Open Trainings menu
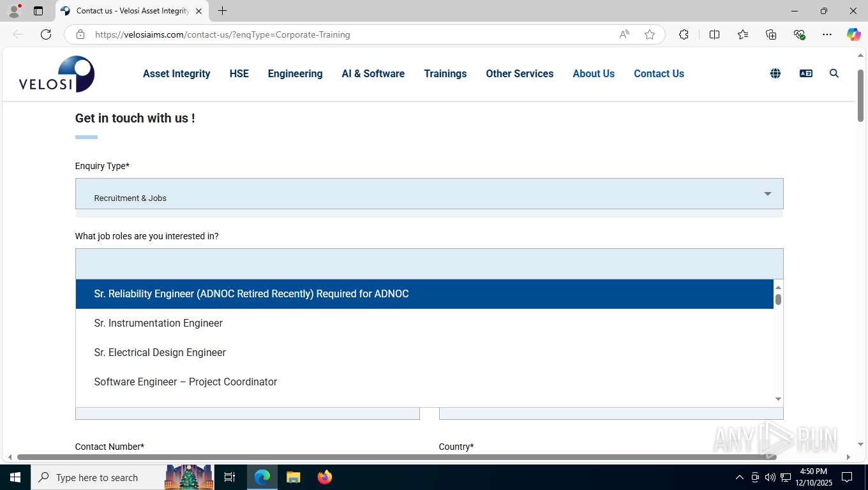Image resolution: width=868 pixels, height=490 pixels. [445, 73]
